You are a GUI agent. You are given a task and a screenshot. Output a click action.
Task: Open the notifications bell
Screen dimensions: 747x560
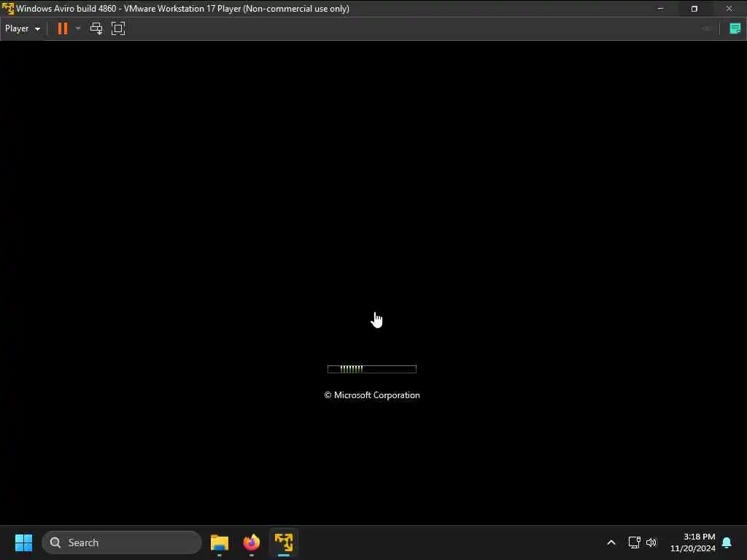tap(727, 542)
